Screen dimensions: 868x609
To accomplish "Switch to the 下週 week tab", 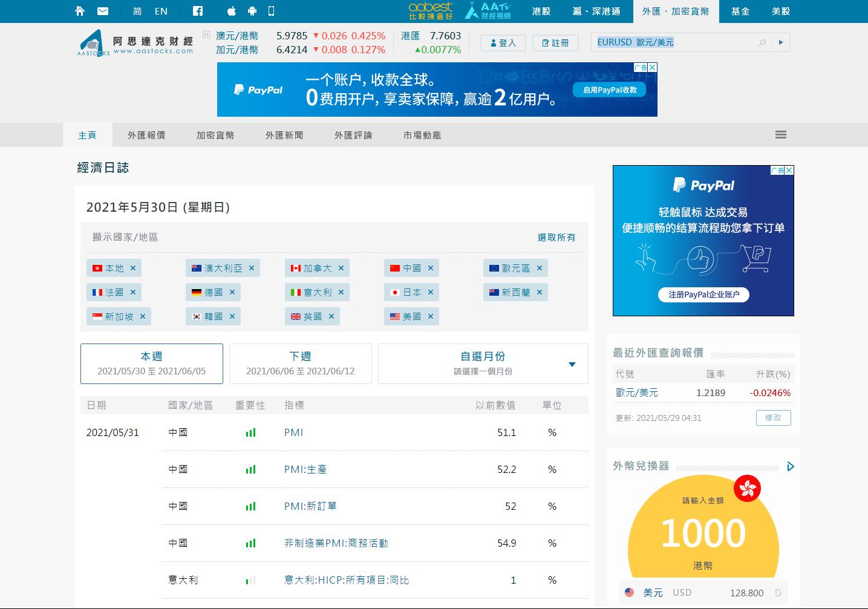I will [300, 363].
